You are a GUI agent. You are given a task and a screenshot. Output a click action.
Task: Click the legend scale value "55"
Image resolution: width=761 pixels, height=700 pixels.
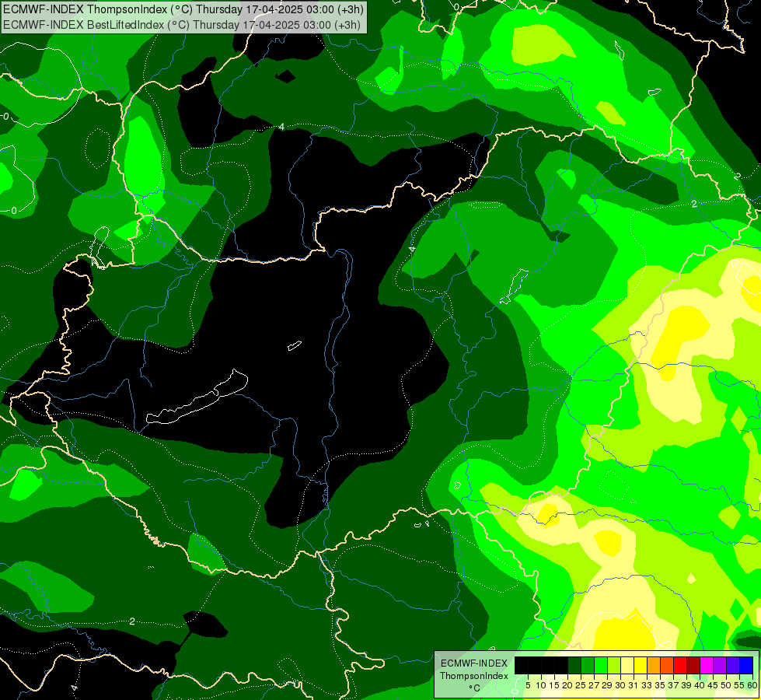point(740,685)
